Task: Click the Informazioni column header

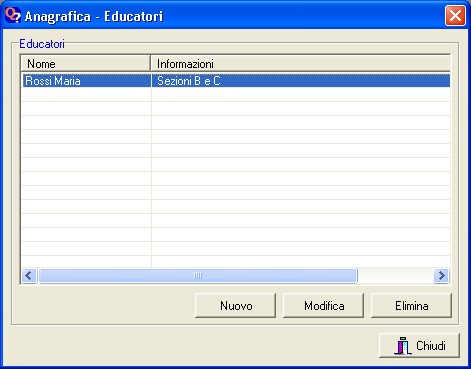Action: pyautogui.click(x=300, y=63)
